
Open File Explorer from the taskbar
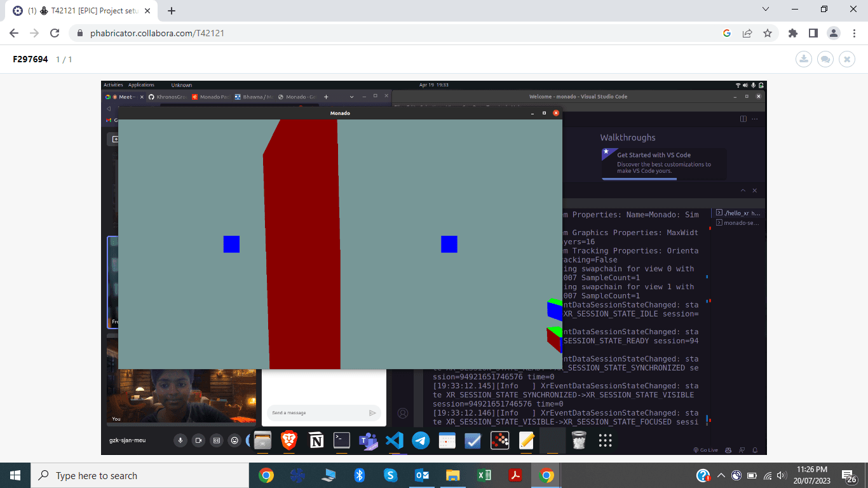click(x=452, y=475)
